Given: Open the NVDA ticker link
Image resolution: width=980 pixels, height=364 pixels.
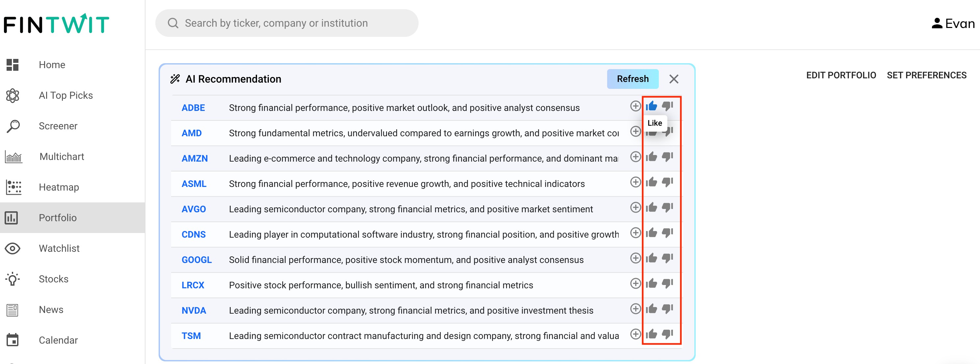Looking at the screenshot, I should [x=193, y=310].
